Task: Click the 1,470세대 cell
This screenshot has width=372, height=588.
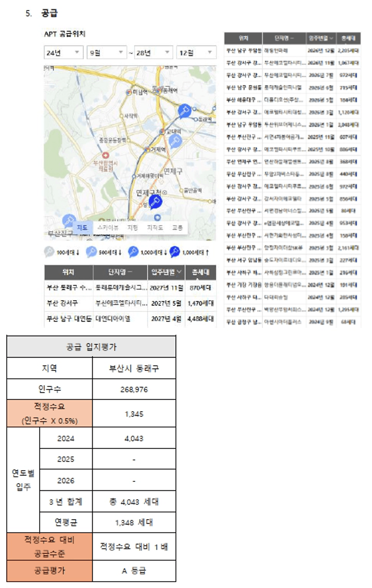Action: pos(201,303)
